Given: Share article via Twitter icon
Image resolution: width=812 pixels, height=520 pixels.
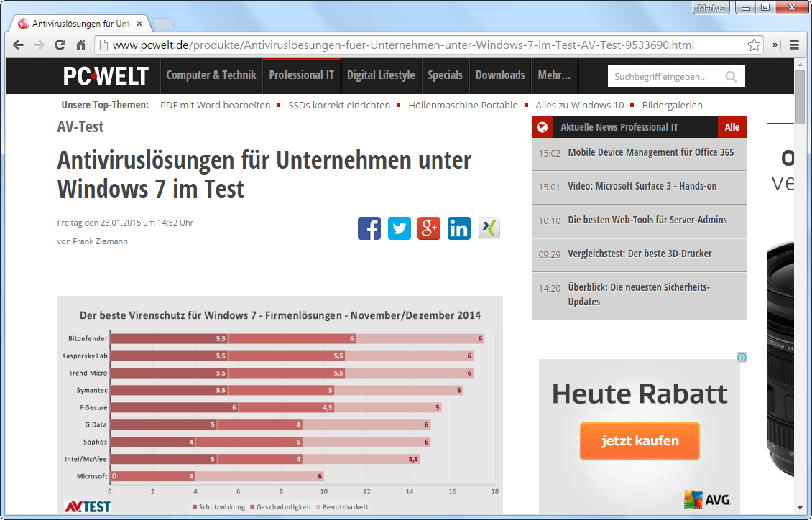Looking at the screenshot, I should click(400, 228).
